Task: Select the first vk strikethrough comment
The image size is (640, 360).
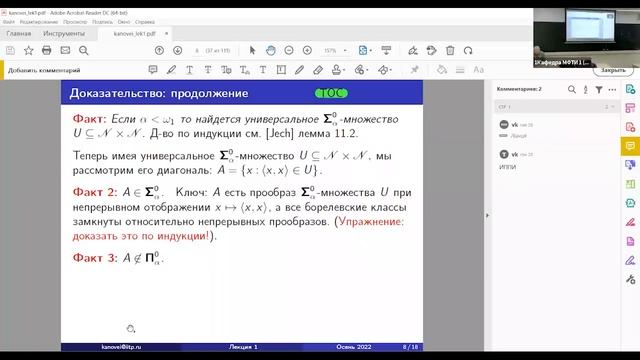Action: pos(556,130)
